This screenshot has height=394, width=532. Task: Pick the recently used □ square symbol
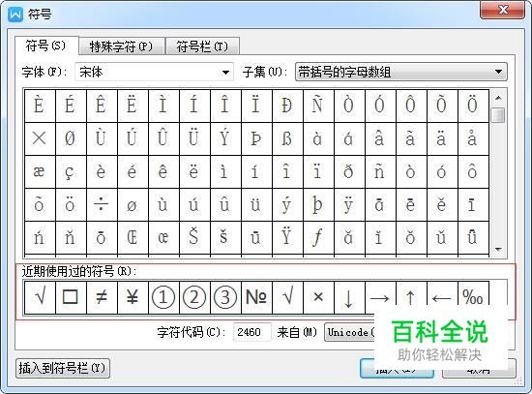71,297
